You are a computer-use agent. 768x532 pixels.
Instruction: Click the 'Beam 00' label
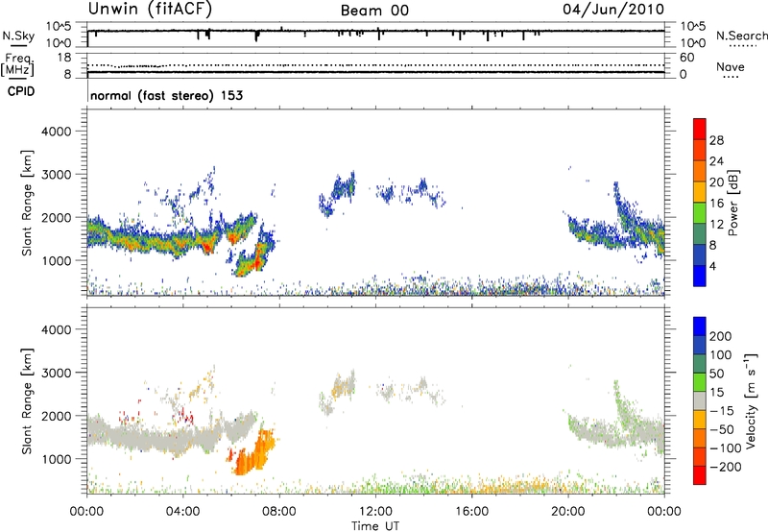374,11
